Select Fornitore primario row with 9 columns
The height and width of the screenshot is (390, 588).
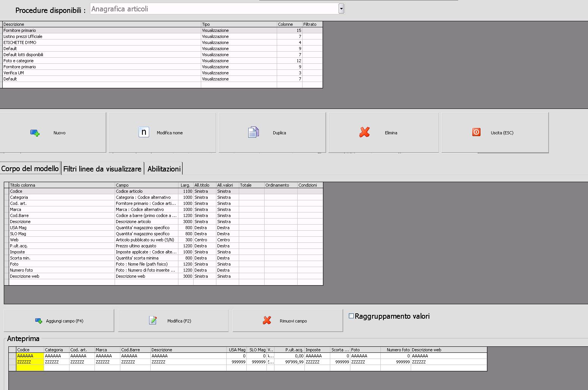162,67
